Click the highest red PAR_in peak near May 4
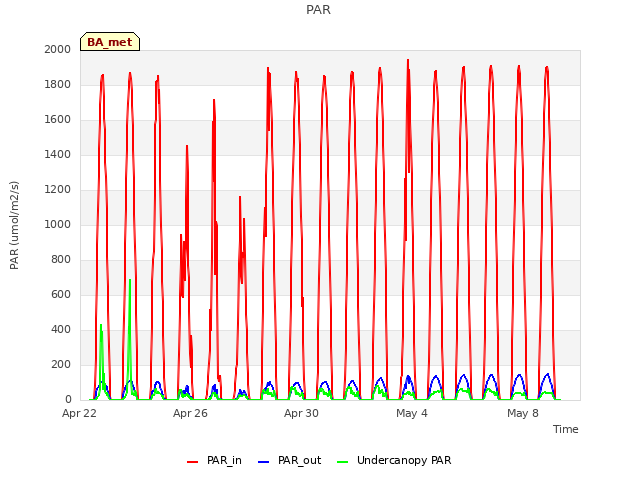This screenshot has height=480, width=640. (408, 60)
